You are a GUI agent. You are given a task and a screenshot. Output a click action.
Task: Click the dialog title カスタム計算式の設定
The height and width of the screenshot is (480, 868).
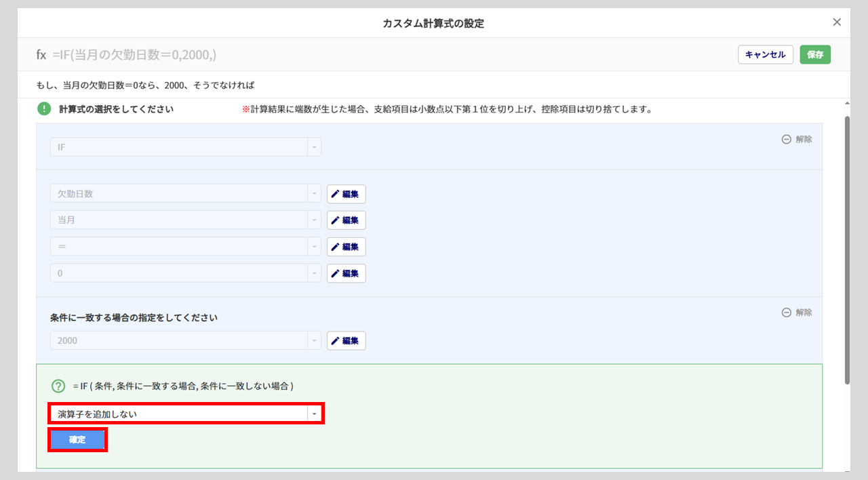pos(433,23)
